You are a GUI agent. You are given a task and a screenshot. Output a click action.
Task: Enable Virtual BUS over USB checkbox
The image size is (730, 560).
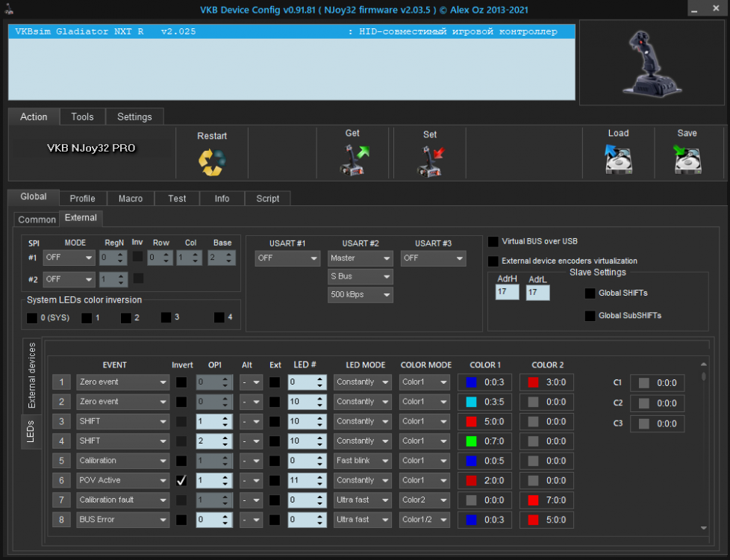click(493, 242)
